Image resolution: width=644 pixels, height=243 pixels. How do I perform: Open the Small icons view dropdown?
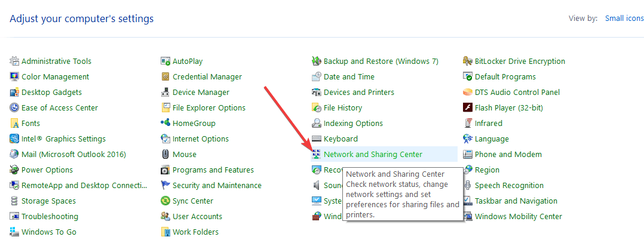[624, 19]
